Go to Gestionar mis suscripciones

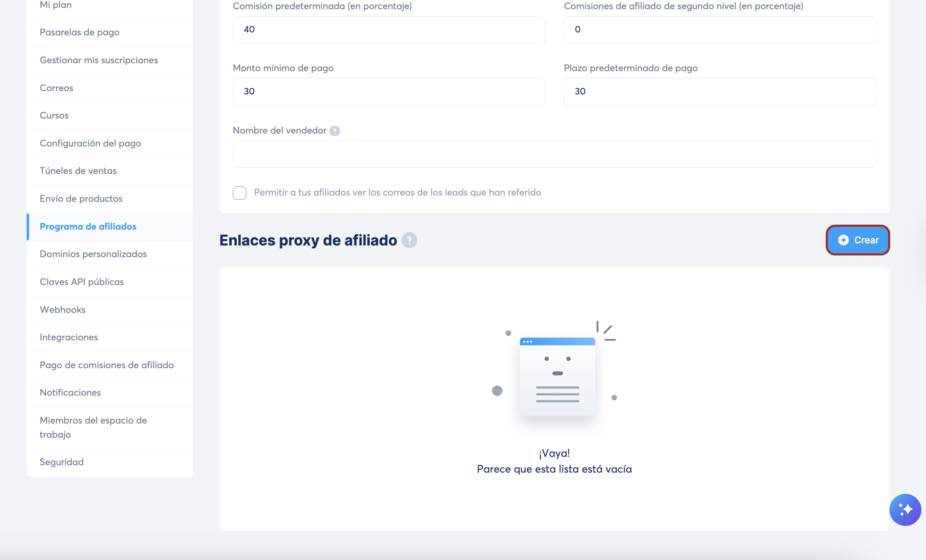(99, 60)
